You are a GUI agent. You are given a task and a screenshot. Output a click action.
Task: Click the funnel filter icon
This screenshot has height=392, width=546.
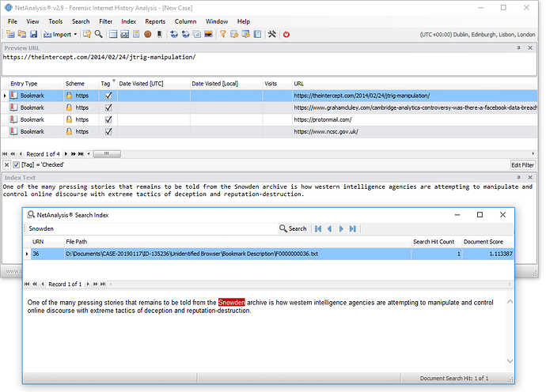point(223,34)
